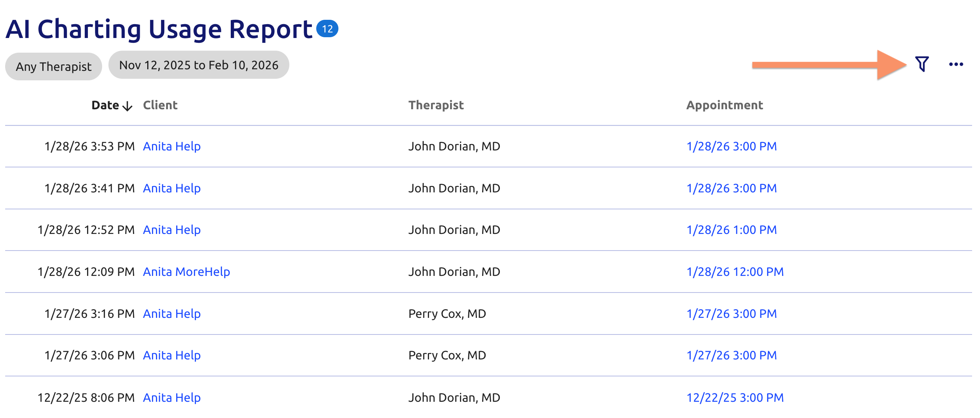Sort by the Appointment column header
Screen dimensions: 980x418
pos(724,105)
